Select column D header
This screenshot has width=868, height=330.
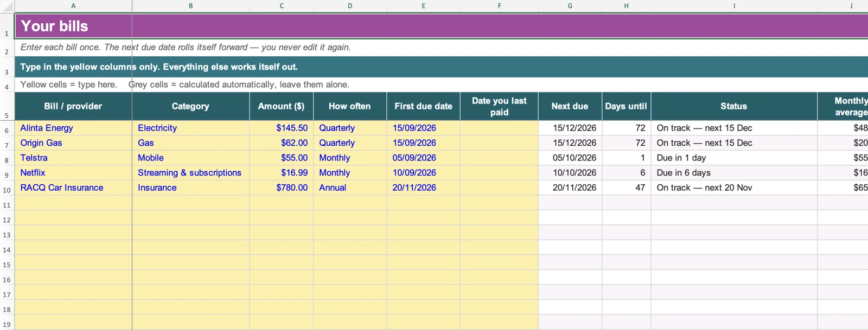(350, 6)
